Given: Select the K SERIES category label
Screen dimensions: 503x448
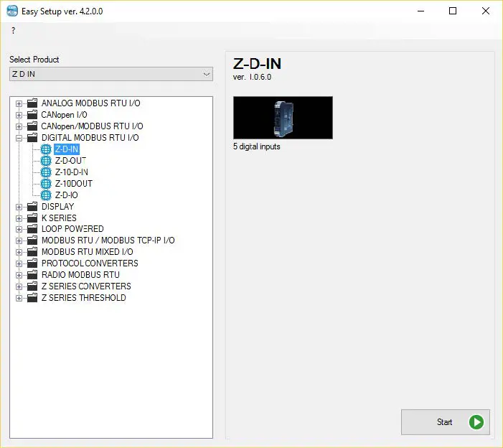Looking at the screenshot, I should tap(59, 218).
